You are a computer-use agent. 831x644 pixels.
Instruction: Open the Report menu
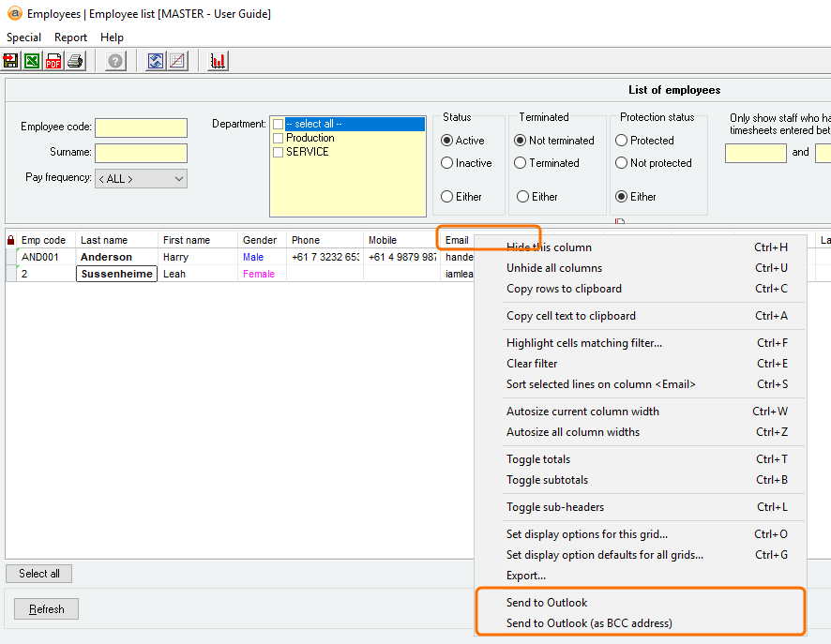point(70,37)
